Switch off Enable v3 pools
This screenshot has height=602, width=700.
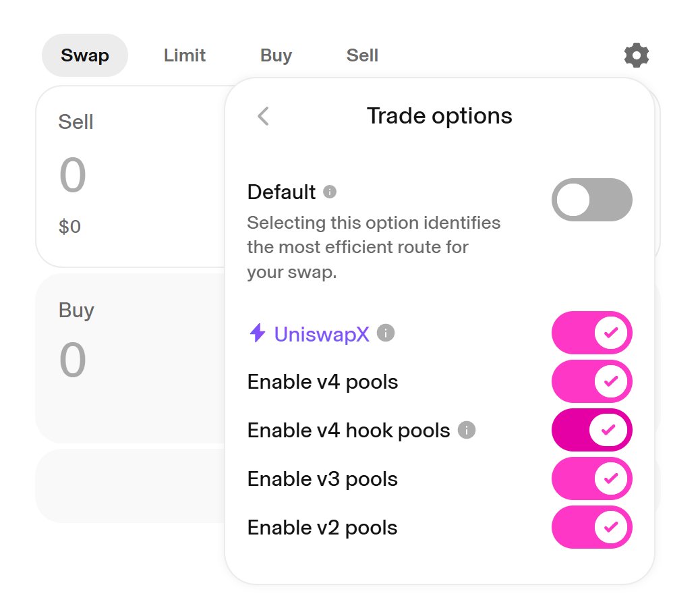click(x=591, y=478)
